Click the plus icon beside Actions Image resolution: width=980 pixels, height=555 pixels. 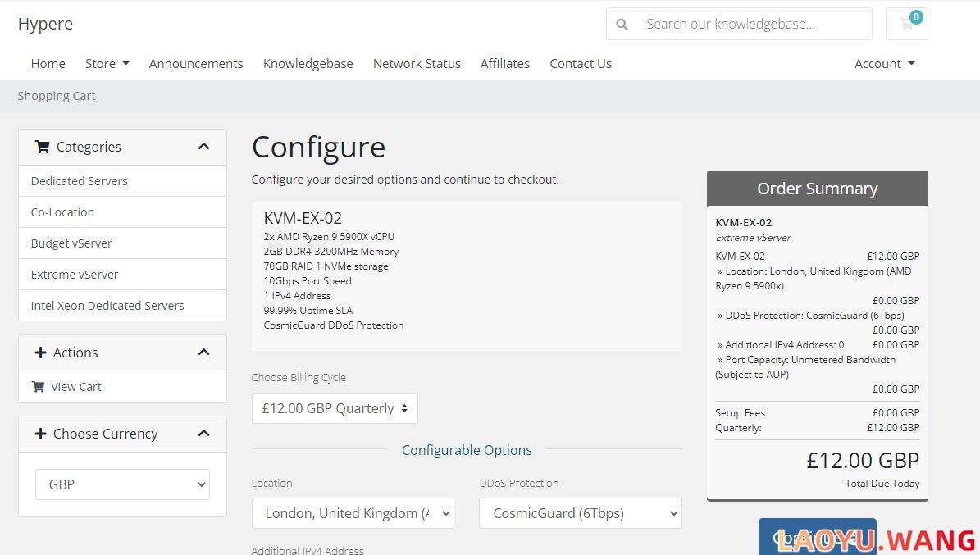pos(41,353)
